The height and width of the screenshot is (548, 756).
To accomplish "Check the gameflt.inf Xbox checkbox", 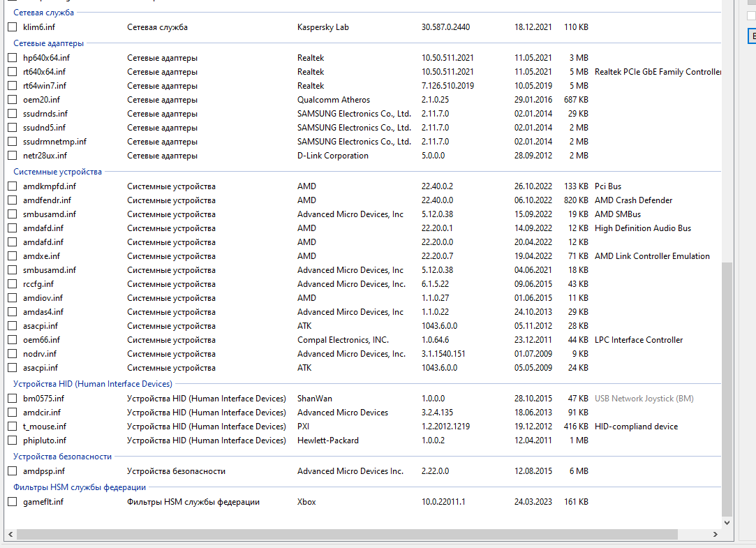I will (x=13, y=502).
